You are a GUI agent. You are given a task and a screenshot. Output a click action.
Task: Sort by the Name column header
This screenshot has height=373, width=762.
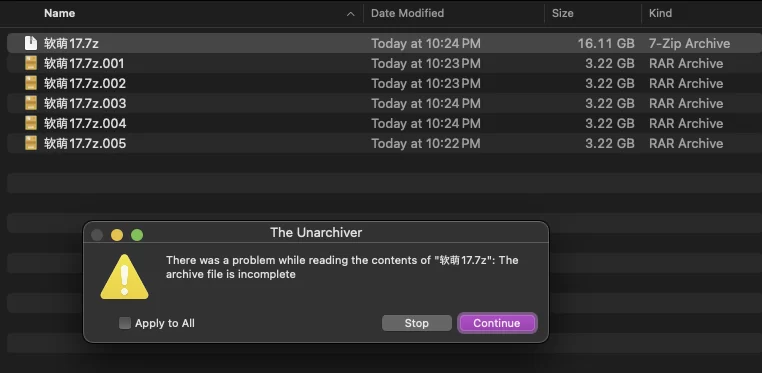pos(59,13)
